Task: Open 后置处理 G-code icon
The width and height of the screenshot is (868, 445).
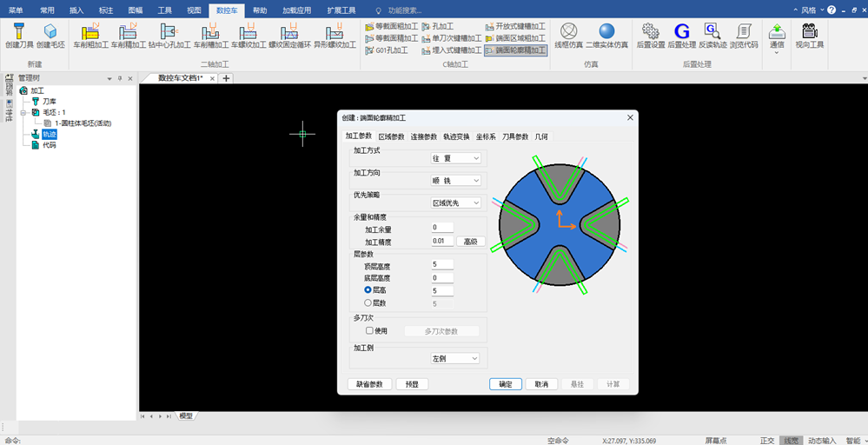Action: pos(681,31)
